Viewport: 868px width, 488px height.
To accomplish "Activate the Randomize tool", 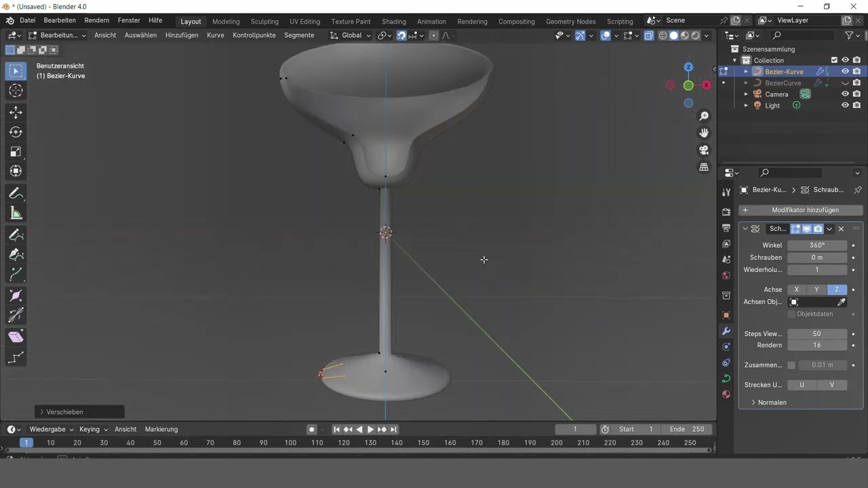I will click(16, 358).
